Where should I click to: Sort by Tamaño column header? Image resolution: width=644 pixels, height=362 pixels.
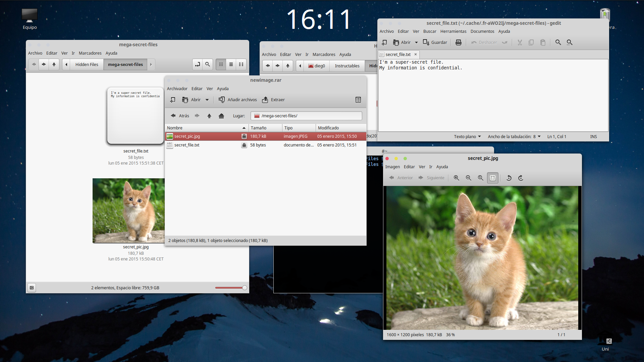coord(265,128)
